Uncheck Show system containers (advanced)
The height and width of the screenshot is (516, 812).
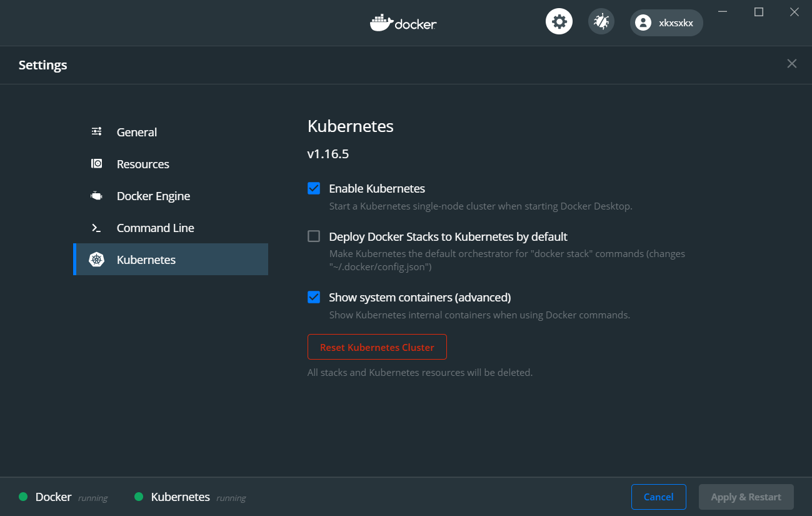(313, 296)
